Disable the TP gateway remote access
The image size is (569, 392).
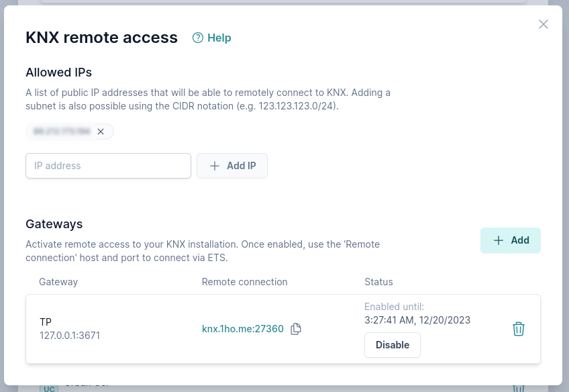tap(392, 345)
